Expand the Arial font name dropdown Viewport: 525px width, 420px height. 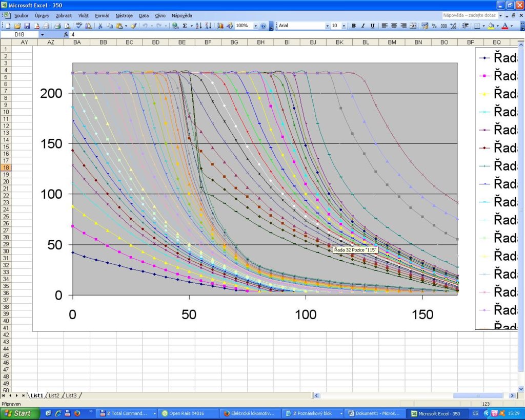coord(327,26)
